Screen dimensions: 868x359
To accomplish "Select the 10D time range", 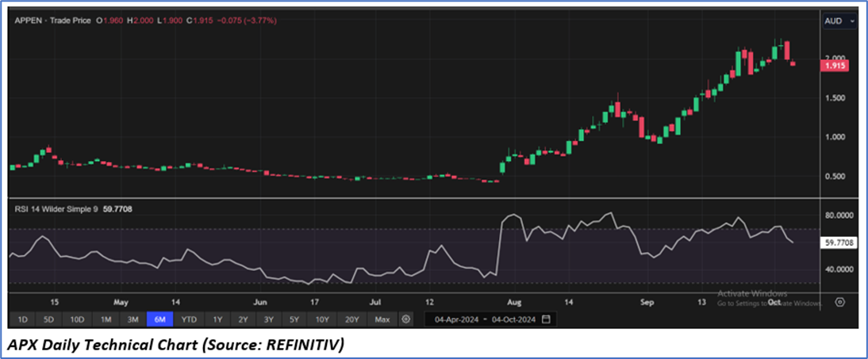I will tap(77, 319).
